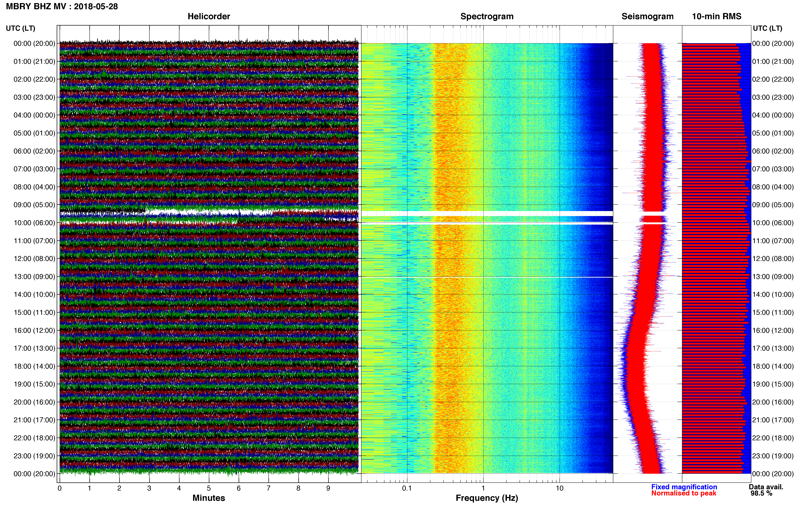Click the left '02:00 (22:00)' time label
The image size is (812, 508).
[34, 79]
